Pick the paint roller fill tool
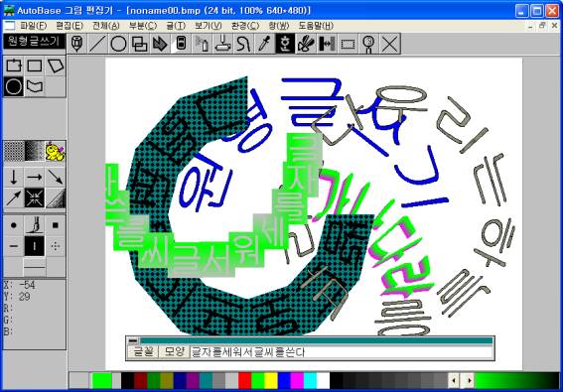The height and width of the screenshot is (392, 563). 222,44
